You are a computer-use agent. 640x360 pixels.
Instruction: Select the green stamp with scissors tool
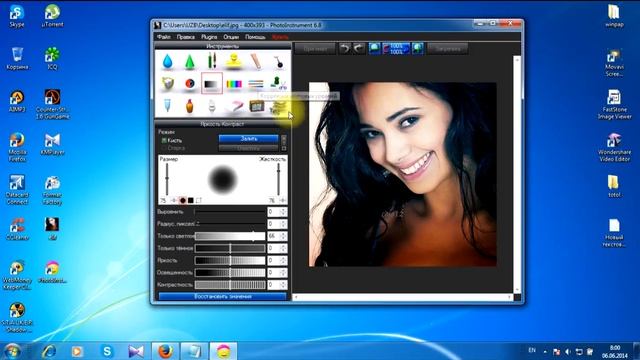278,83
